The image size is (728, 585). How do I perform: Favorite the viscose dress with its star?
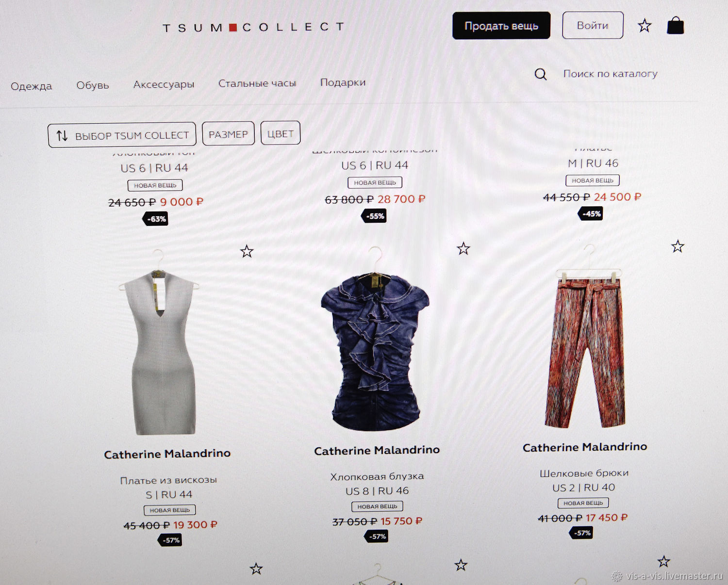[247, 251]
